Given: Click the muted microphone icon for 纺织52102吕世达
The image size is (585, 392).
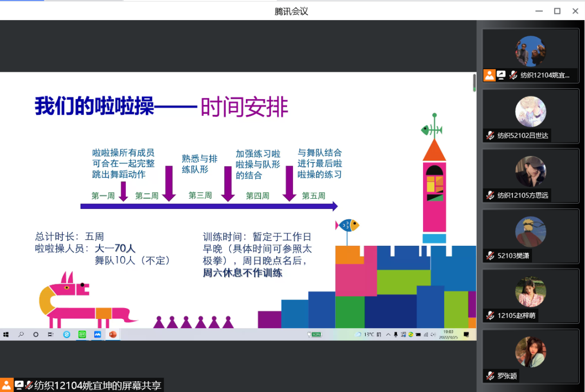Looking at the screenshot, I should click(x=490, y=136).
